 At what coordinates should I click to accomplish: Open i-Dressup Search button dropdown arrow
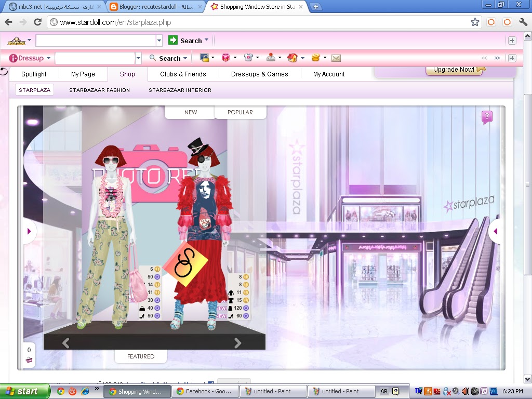[x=185, y=58]
